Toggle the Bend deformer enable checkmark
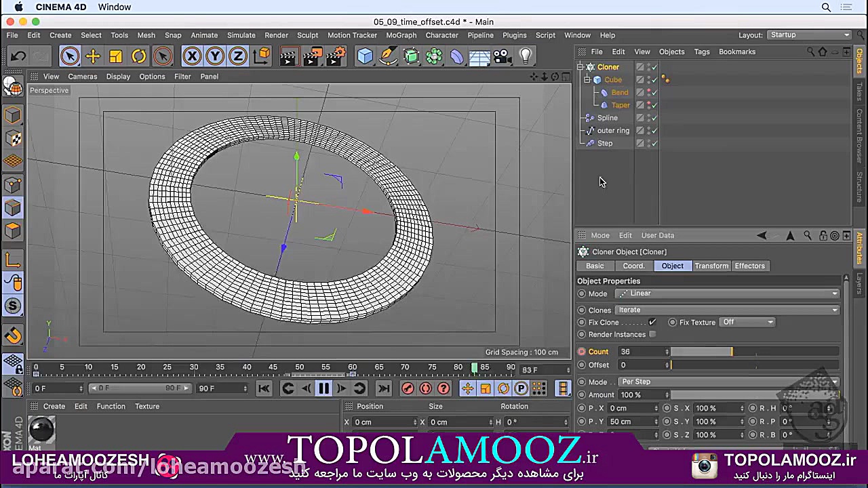868x488 pixels. point(654,92)
